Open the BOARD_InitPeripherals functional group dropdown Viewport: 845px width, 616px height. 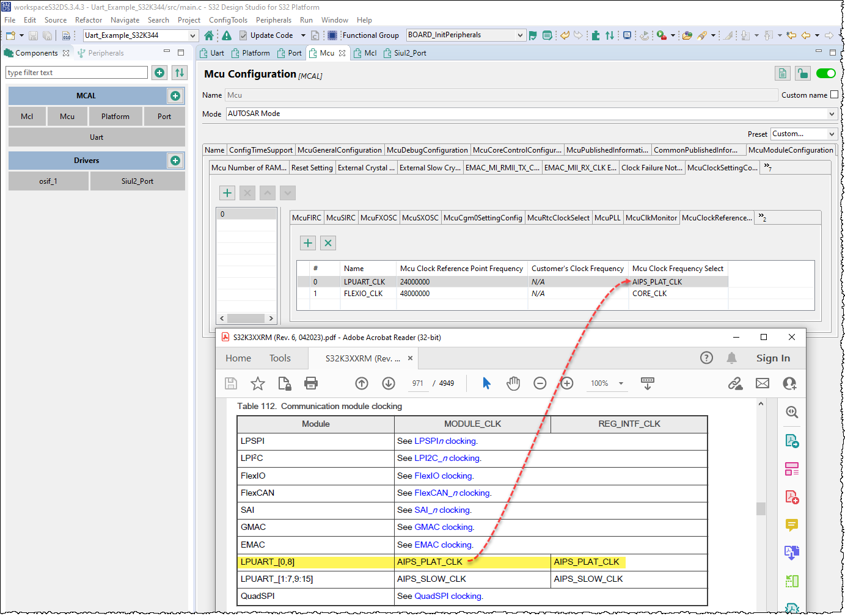(x=520, y=35)
